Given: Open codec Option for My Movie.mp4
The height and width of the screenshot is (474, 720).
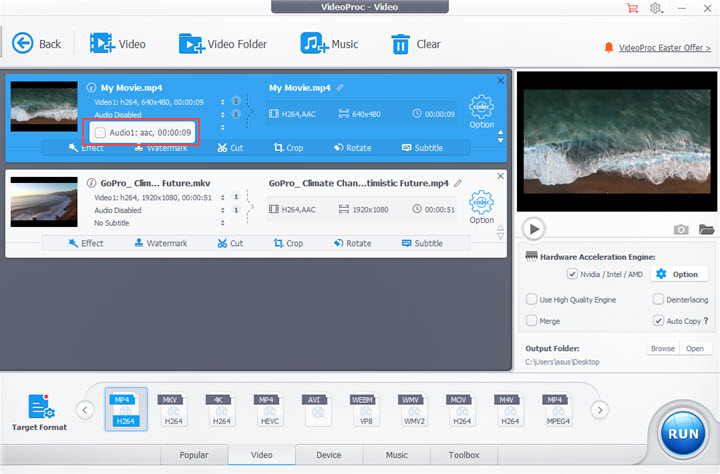Looking at the screenshot, I should (x=481, y=112).
